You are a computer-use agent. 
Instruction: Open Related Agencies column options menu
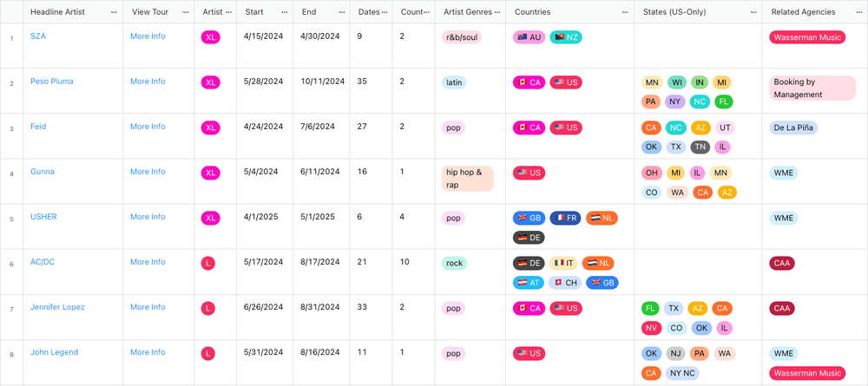point(859,12)
